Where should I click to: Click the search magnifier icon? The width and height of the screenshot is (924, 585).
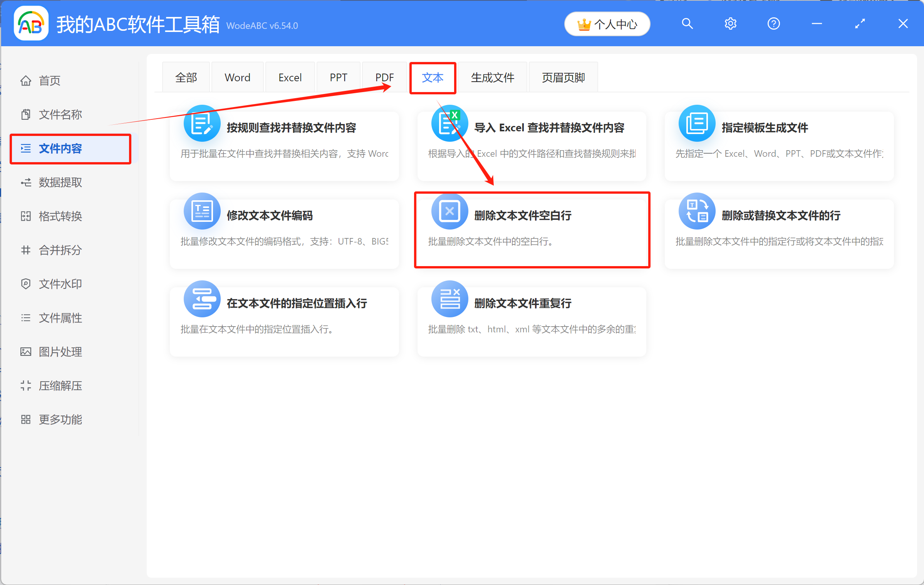point(687,23)
